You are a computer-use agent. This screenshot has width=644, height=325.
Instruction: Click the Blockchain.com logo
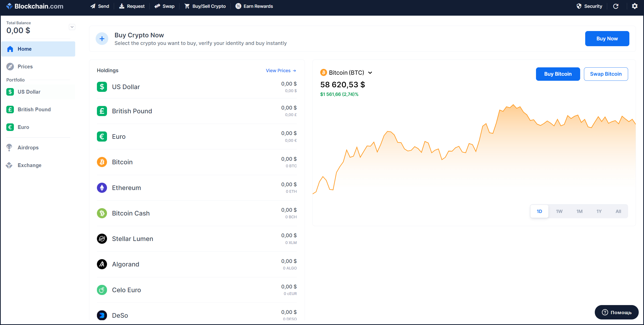[x=35, y=6]
